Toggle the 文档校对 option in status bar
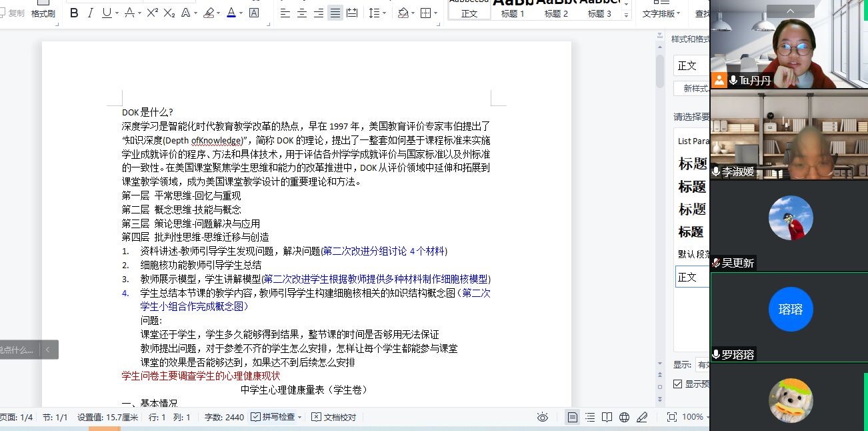868x431 pixels. coord(334,417)
